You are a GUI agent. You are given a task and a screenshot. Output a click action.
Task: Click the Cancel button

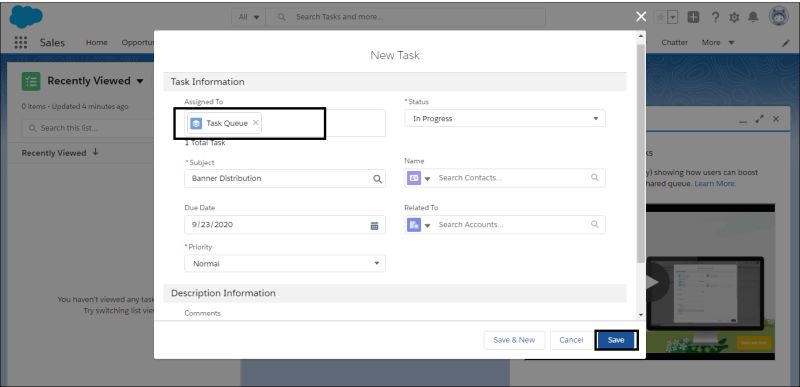pyautogui.click(x=571, y=340)
